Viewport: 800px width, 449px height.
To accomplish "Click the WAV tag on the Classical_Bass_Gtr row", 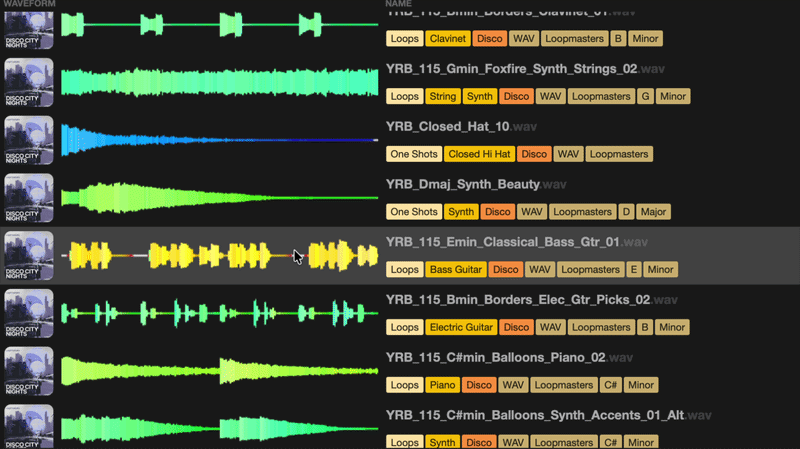I will pyautogui.click(x=539, y=269).
